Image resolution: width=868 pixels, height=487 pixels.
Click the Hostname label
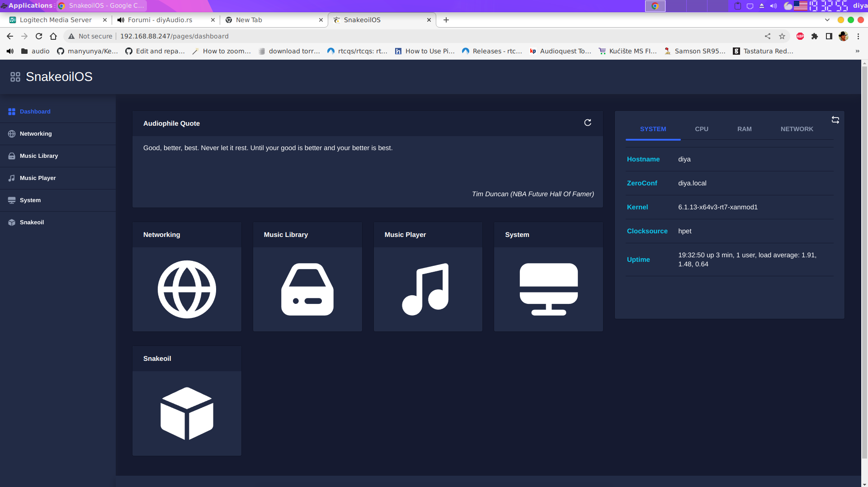coord(643,159)
